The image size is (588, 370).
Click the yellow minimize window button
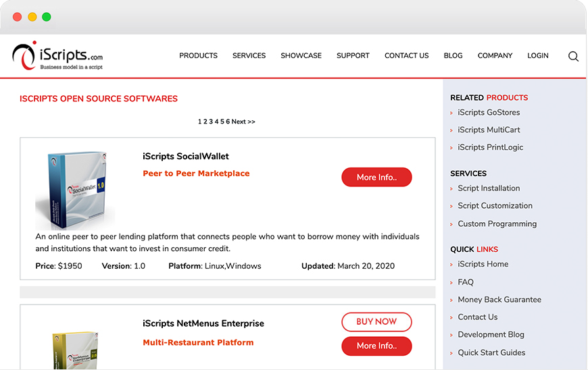point(32,17)
